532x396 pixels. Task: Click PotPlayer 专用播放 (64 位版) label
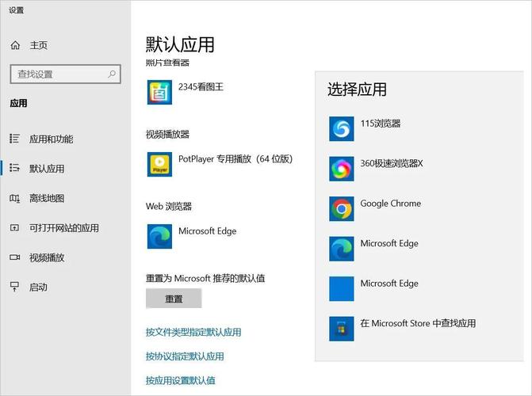coord(235,159)
